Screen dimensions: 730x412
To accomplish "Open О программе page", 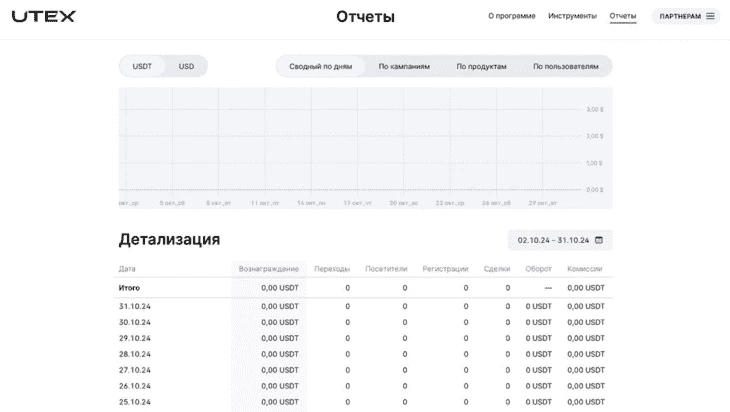I will pyautogui.click(x=512, y=16).
